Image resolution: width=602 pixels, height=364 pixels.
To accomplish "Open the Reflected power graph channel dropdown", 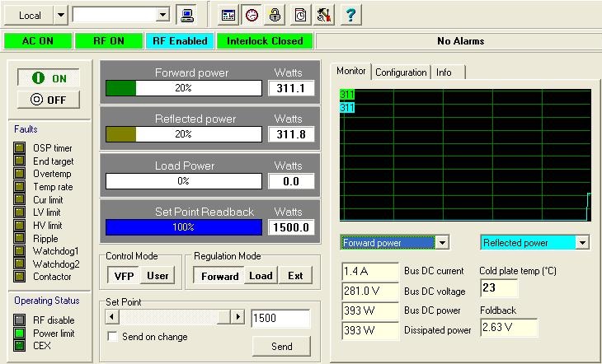I will click(x=583, y=243).
